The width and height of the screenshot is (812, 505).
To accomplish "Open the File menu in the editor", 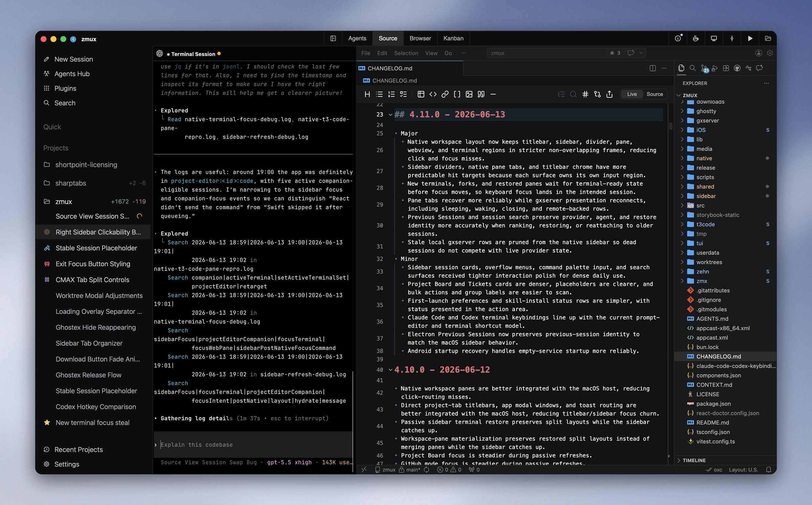I will [x=365, y=53].
